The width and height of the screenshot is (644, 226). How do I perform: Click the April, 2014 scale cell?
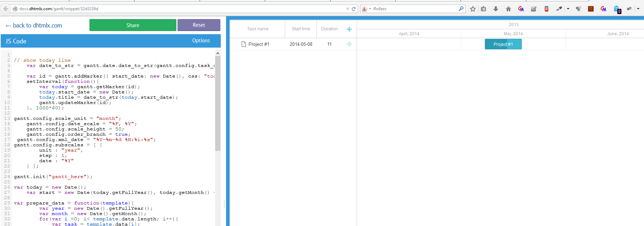coord(409,34)
